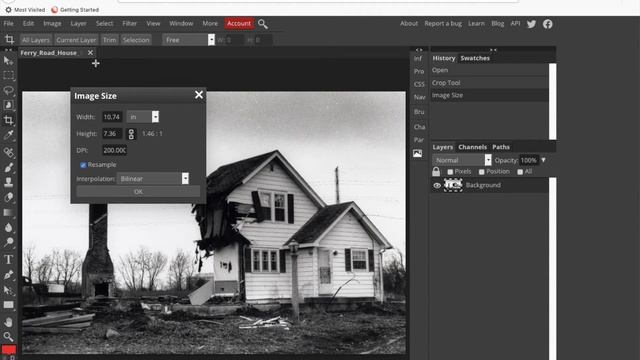Select the Move tool in the left toolbar
Image resolution: width=640 pixels, height=360 pixels.
[x=8, y=61]
